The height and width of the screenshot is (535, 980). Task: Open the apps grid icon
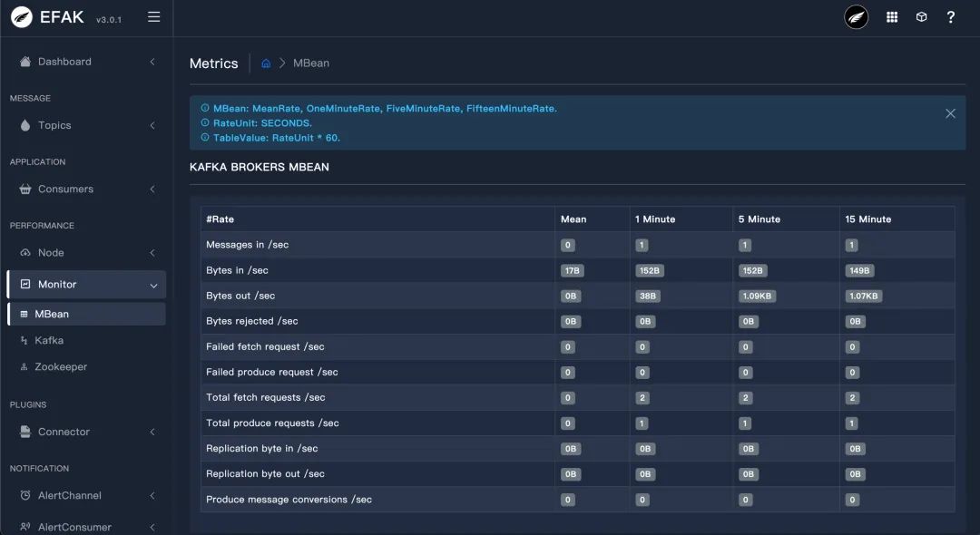pos(892,17)
